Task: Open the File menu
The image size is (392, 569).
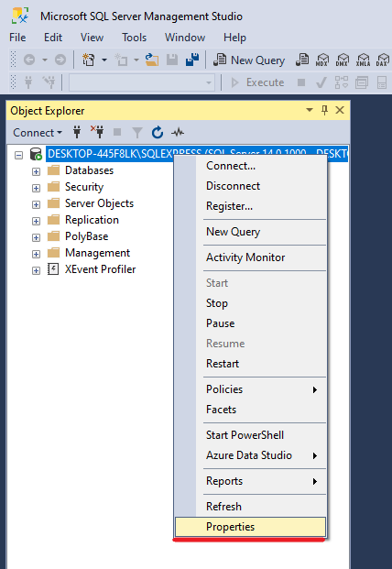Action: (17, 38)
